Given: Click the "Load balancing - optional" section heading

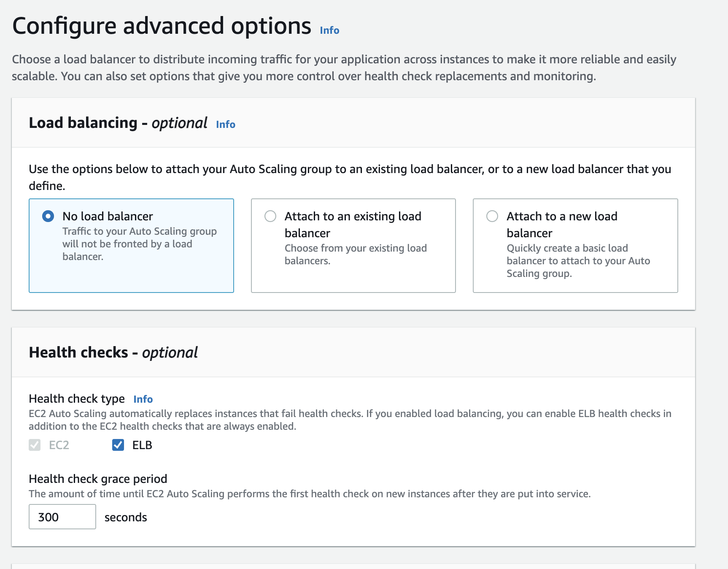Looking at the screenshot, I should coord(118,123).
